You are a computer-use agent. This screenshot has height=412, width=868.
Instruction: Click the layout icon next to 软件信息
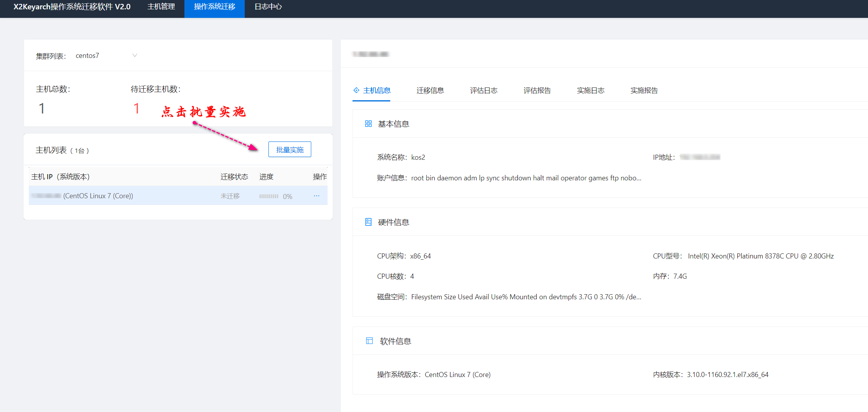pyautogui.click(x=369, y=341)
